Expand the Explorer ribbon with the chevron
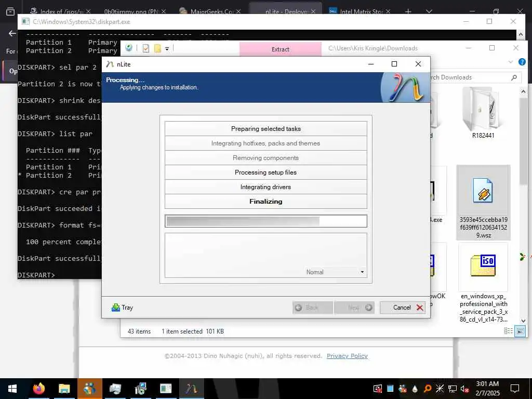 [511, 62]
